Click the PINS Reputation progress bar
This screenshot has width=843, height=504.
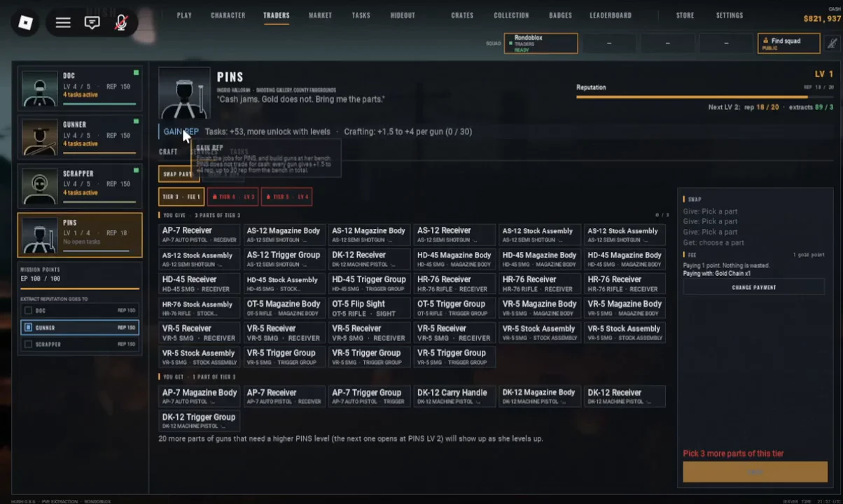click(x=705, y=97)
